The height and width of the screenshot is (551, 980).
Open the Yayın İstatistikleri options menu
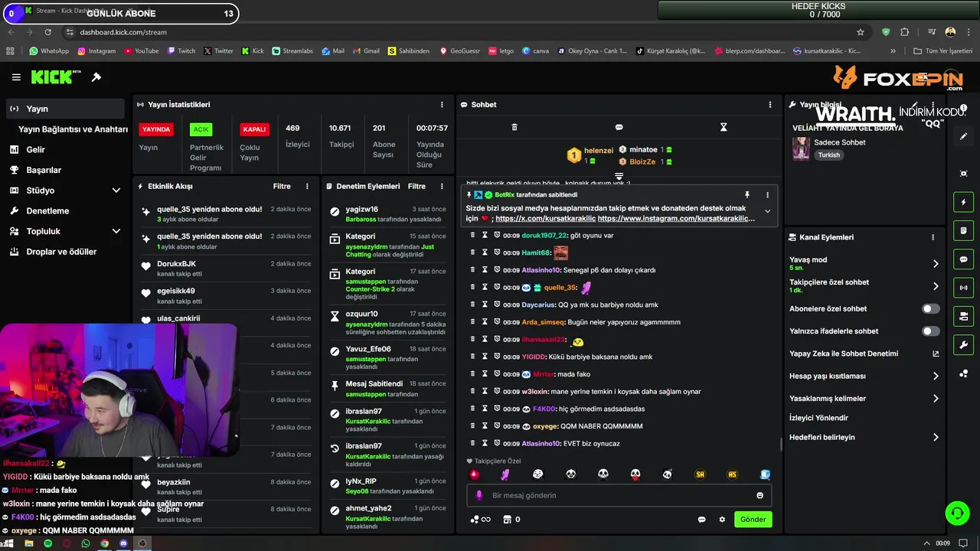[442, 105]
